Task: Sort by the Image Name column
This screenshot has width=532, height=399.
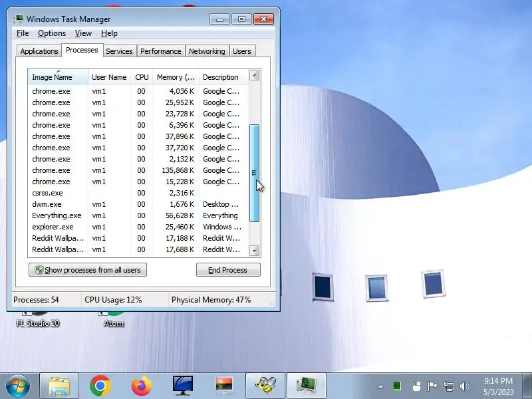Action: tap(59, 77)
